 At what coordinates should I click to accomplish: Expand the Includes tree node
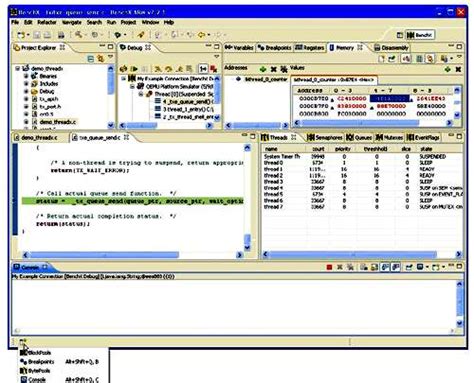coord(26,84)
